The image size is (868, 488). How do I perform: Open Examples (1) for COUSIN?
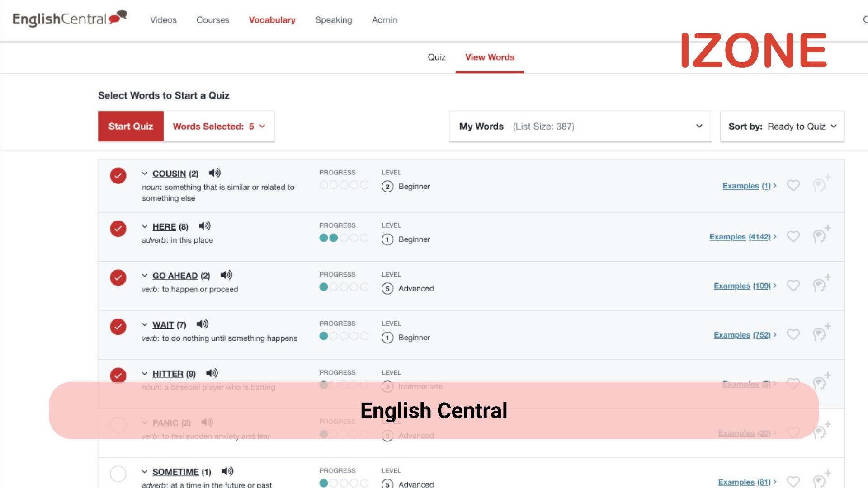[x=749, y=186]
